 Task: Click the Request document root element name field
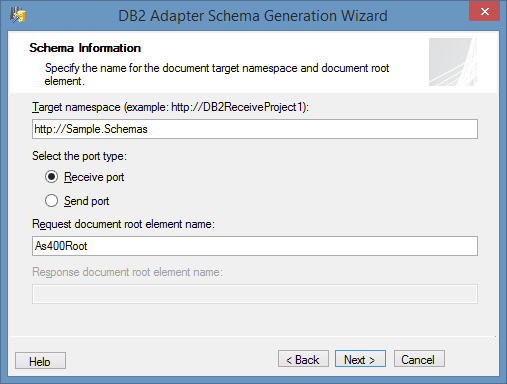[255, 246]
